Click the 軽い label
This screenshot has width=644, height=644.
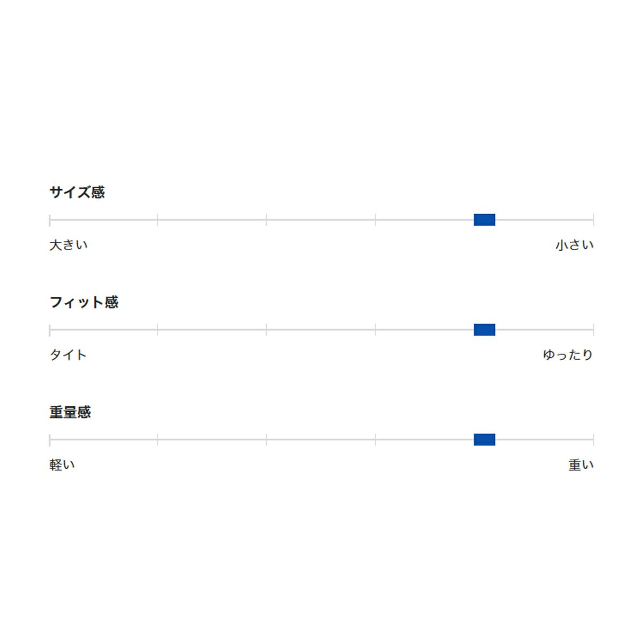coord(62,465)
